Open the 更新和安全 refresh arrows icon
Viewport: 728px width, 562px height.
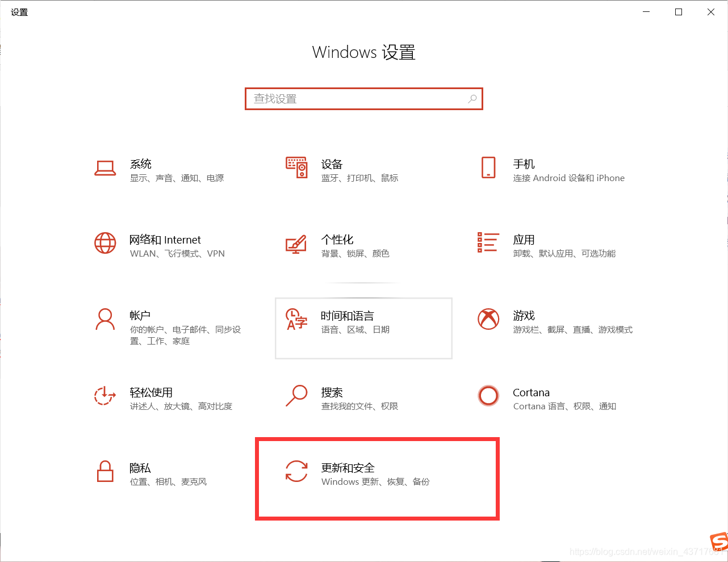(296, 471)
